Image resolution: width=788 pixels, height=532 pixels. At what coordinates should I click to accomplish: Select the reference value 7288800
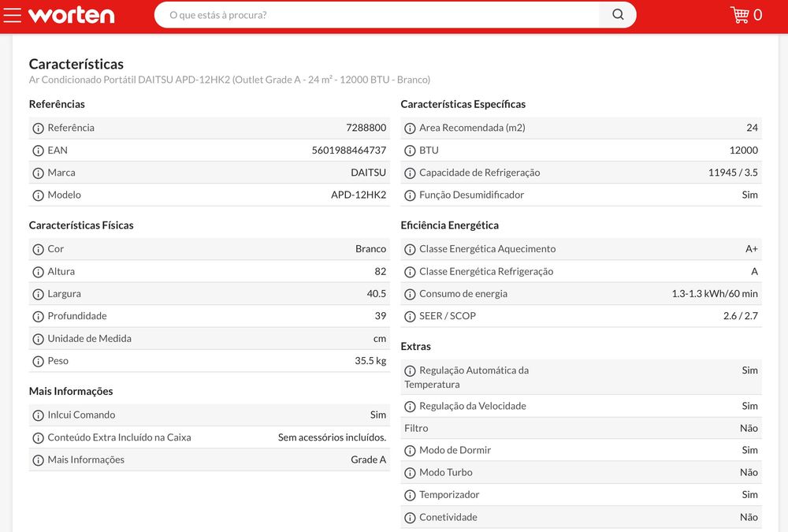pyautogui.click(x=366, y=128)
